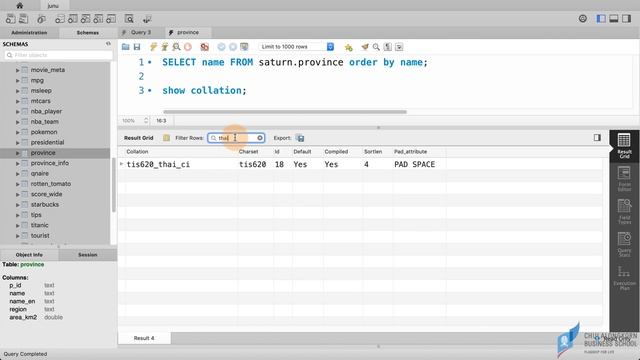Toggle auto-commit mode icon

click(x=244, y=47)
